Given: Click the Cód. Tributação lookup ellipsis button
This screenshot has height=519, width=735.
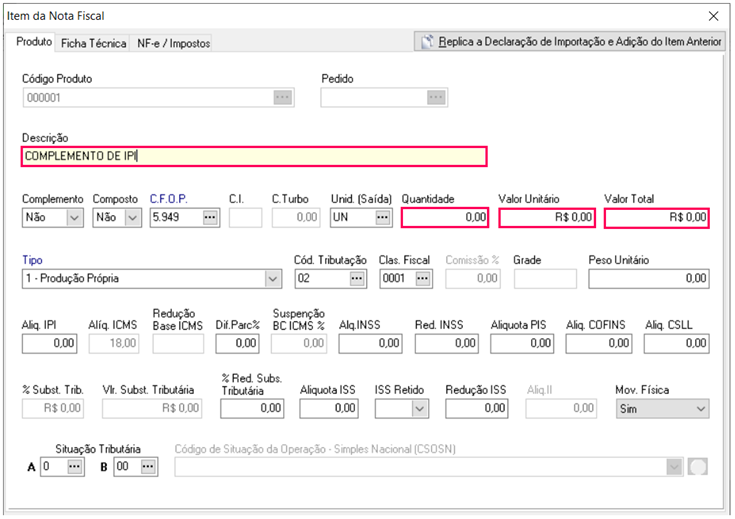Looking at the screenshot, I should click(x=357, y=278).
